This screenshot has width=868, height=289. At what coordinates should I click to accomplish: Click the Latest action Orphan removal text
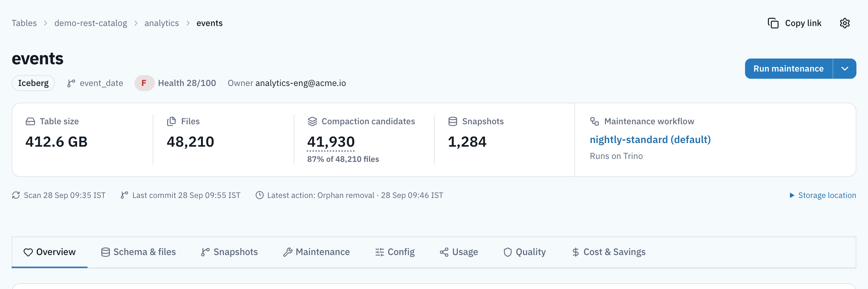click(x=355, y=195)
